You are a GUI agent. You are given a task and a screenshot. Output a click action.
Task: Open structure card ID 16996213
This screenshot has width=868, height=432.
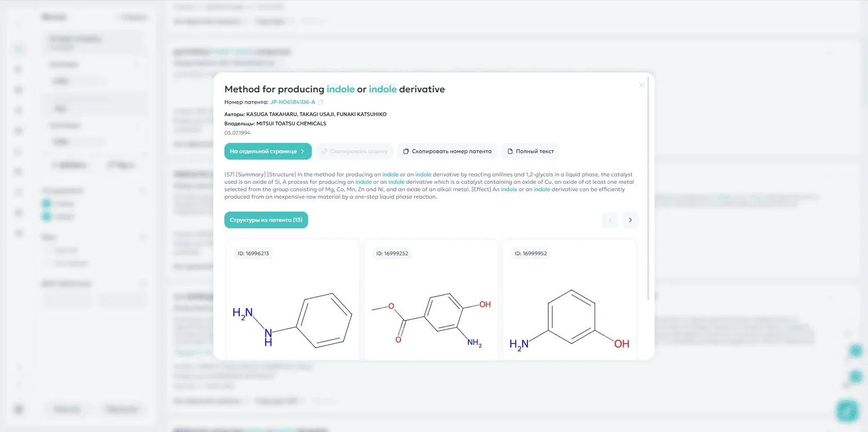[x=292, y=299]
